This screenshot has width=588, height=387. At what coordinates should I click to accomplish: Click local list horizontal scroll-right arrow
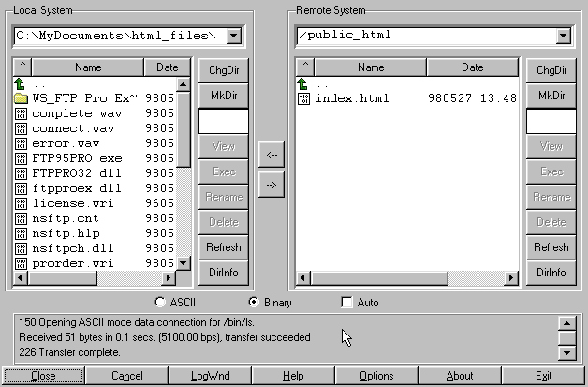[169, 278]
